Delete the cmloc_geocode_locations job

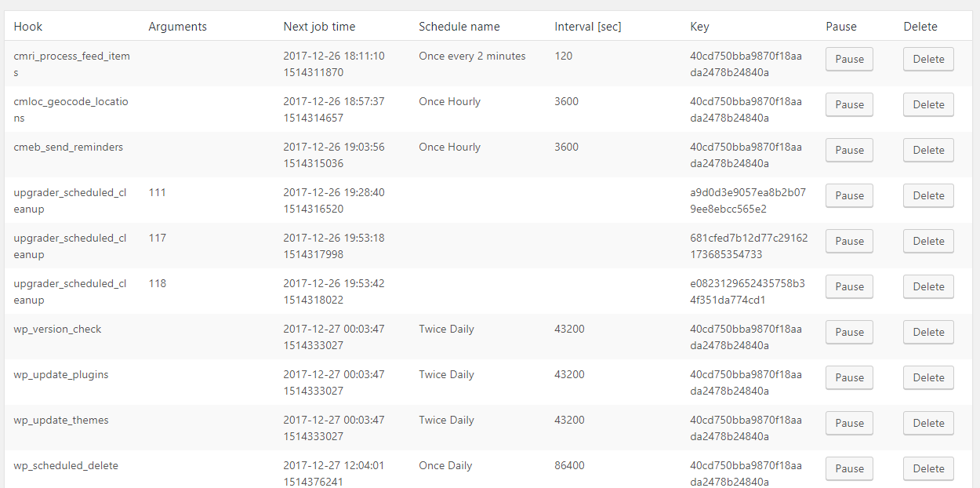coord(928,105)
